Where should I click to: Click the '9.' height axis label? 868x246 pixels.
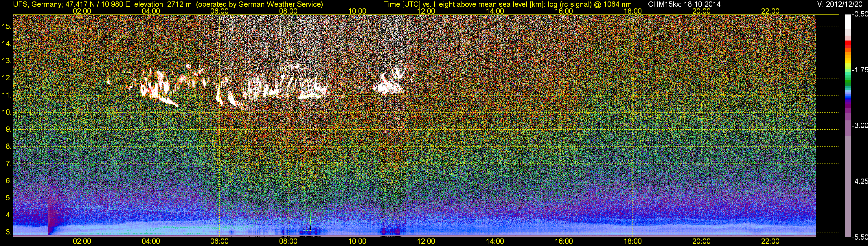point(9,129)
